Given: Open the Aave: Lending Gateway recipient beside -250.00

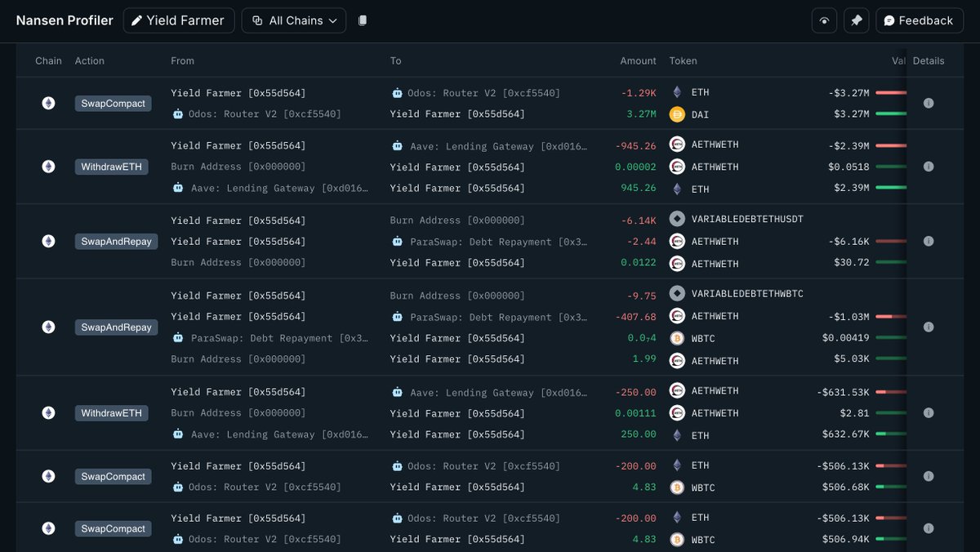Looking at the screenshot, I should [x=489, y=393].
